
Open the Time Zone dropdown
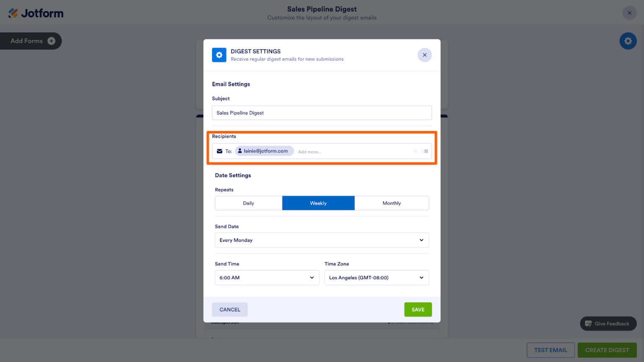pos(376,277)
